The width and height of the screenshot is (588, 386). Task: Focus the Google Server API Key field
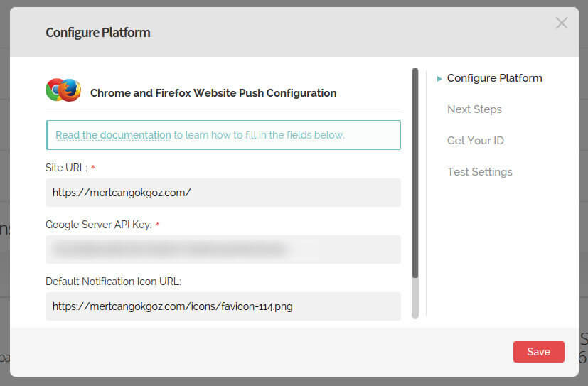click(x=223, y=250)
